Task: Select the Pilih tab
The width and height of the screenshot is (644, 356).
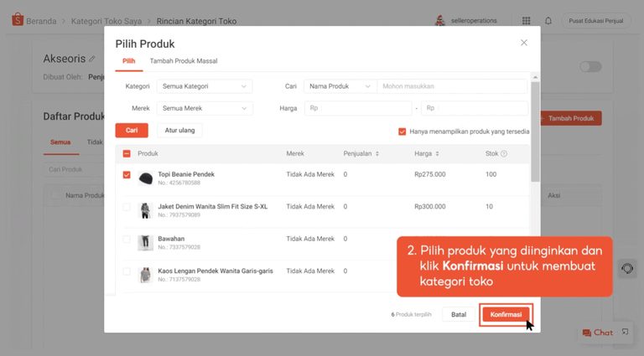Action: click(128, 60)
